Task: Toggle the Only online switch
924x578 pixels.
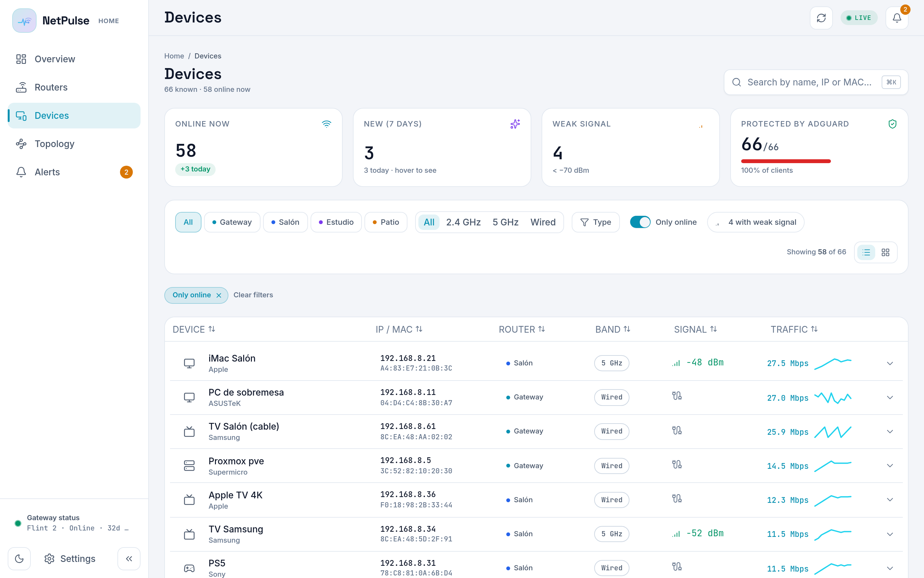Action: click(640, 222)
